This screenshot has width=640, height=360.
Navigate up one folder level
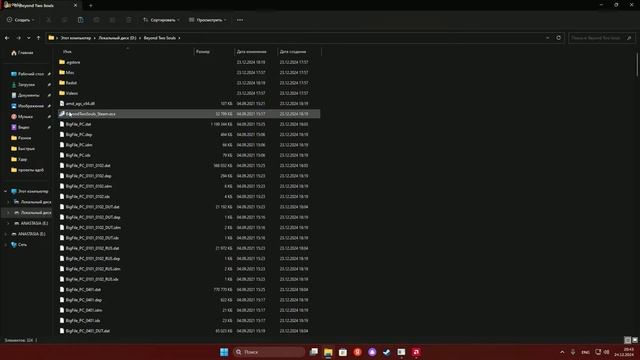[x=38, y=38]
